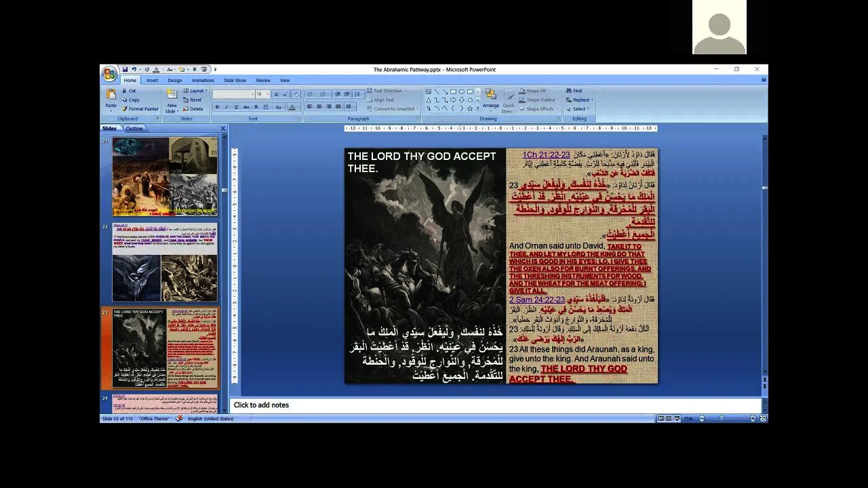868x488 pixels.
Task: Switch to the Outline pane tab
Action: point(134,128)
